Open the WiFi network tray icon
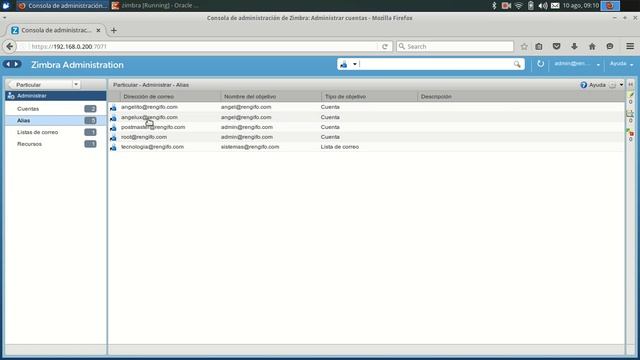Image resolution: width=640 pixels, height=360 pixels. [x=518, y=6]
